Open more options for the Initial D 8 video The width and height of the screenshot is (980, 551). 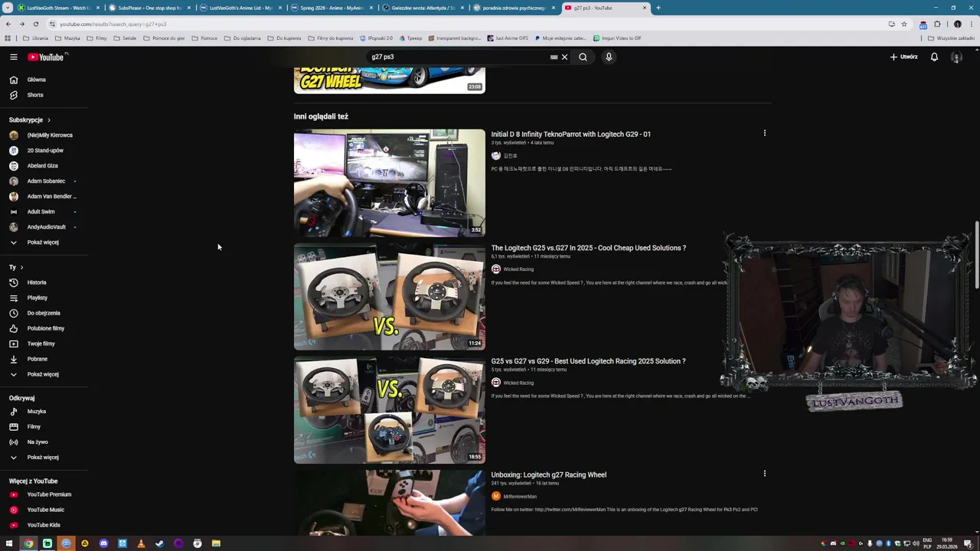pos(764,133)
